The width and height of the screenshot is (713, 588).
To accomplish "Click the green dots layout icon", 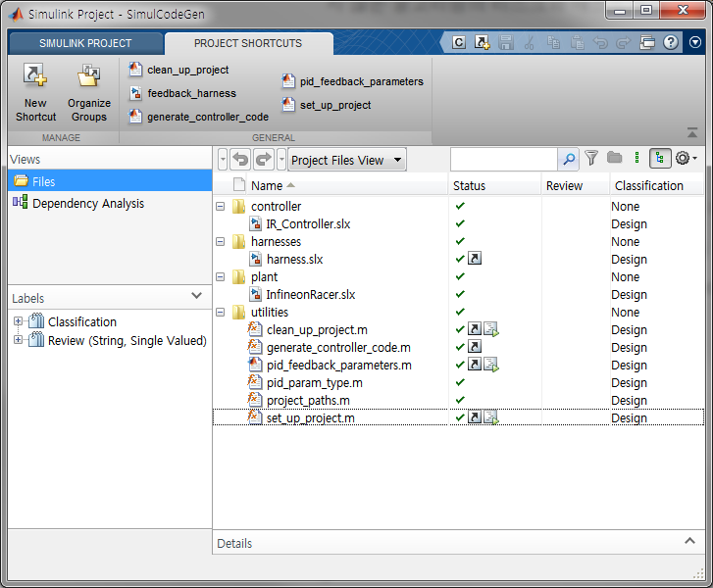I will 637,158.
